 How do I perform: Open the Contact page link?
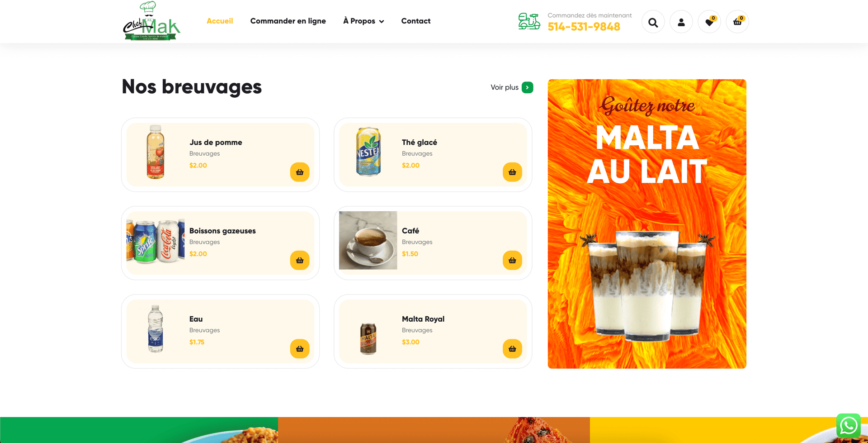click(x=415, y=21)
